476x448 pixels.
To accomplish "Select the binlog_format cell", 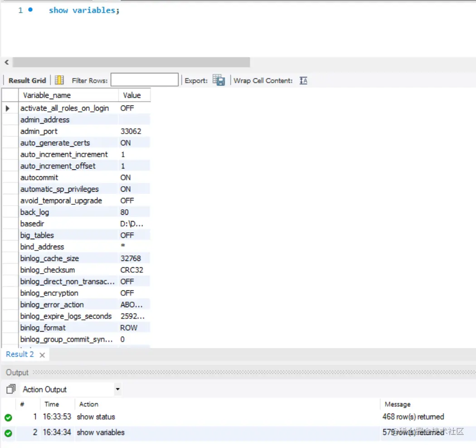I will (68, 327).
